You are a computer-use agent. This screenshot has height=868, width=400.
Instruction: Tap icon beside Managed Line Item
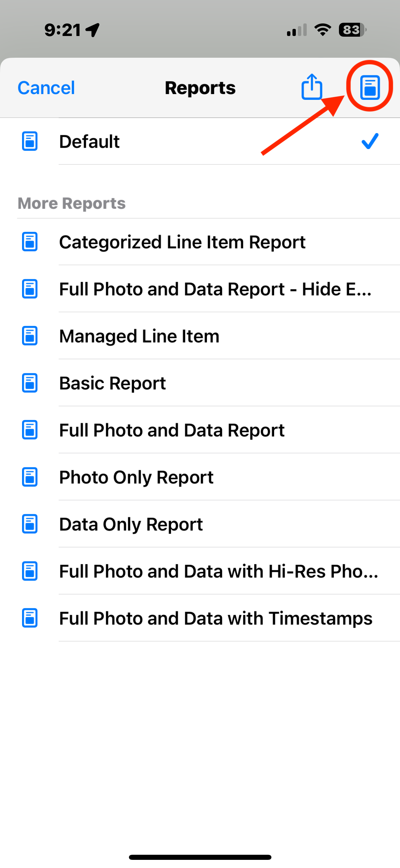coord(30,336)
